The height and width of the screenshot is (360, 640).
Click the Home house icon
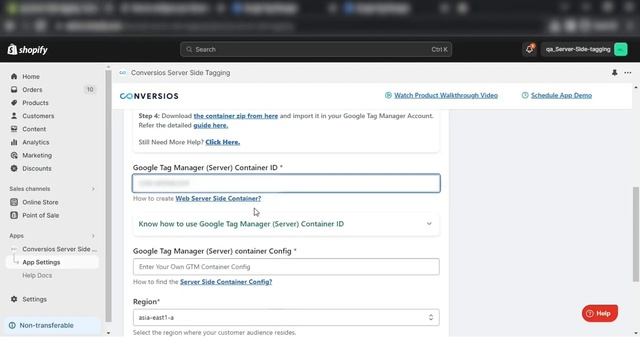coord(14,76)
